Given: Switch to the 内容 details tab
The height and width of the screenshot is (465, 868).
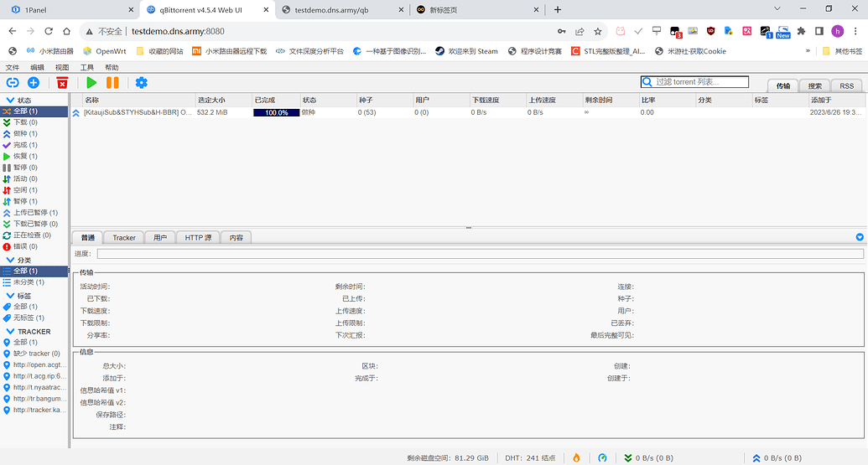Looking at the screenshot, I should pos(236,238).
